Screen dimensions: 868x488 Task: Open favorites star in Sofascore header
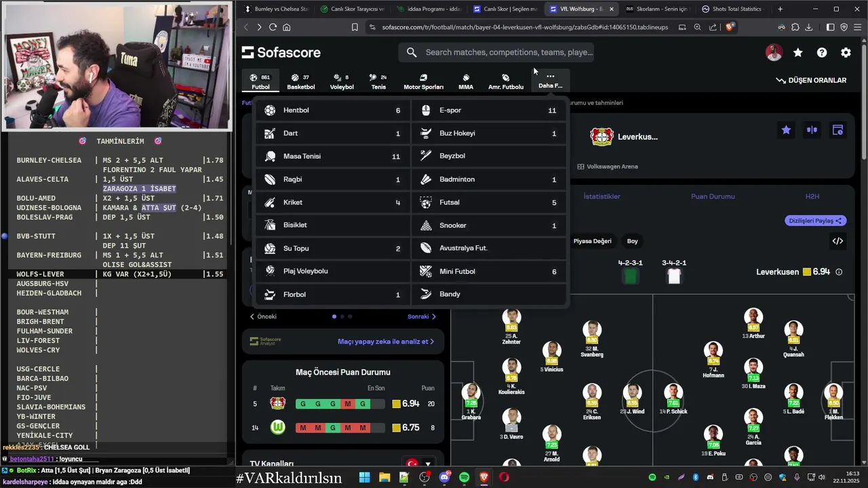(x=797, y=53)
